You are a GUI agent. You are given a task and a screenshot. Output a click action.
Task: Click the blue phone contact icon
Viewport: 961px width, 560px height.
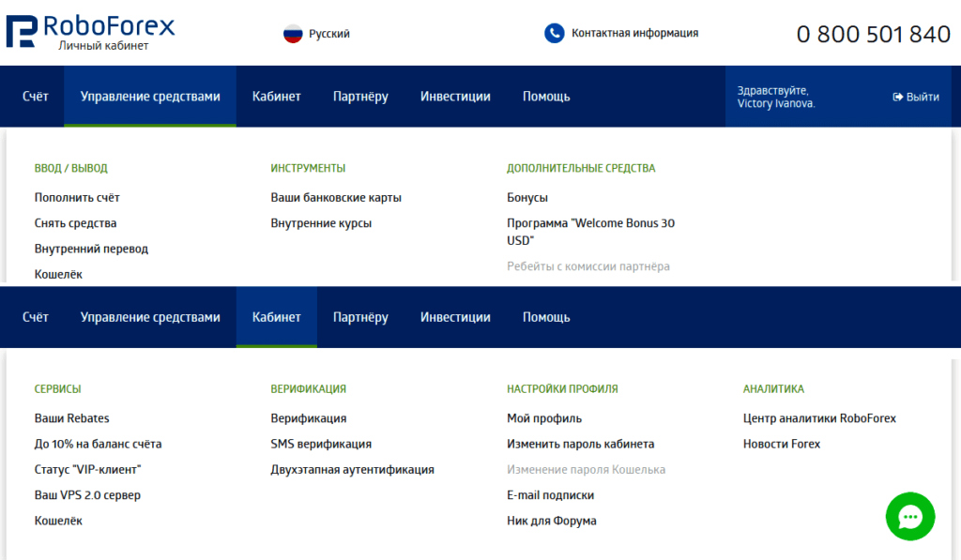(x=554, y=33)
